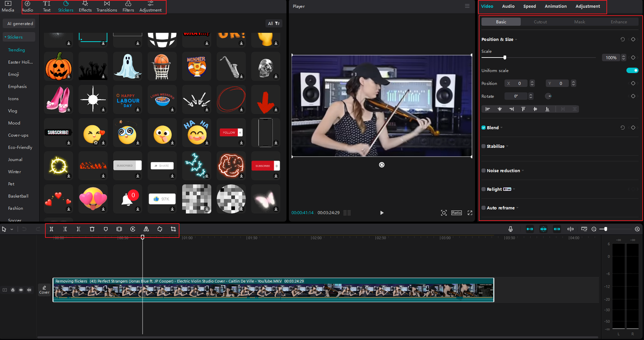The image size is (644, 340).
Task: Download the jack-o-lantern pumpkin sticker
Action: (68, 76)
